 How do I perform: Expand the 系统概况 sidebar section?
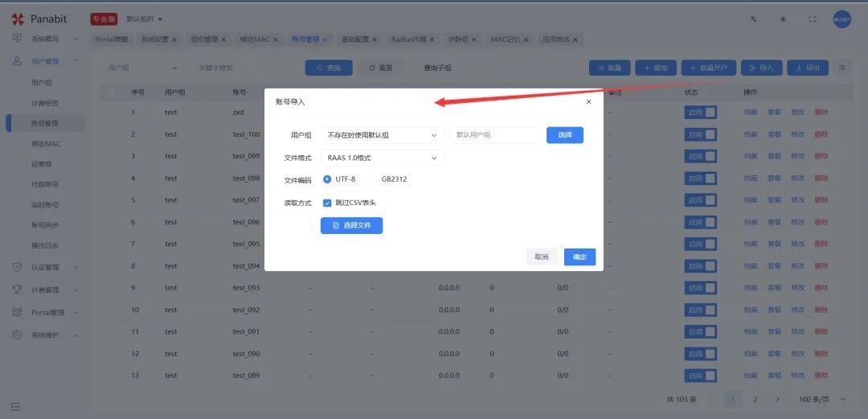click(x=76, y=39)
